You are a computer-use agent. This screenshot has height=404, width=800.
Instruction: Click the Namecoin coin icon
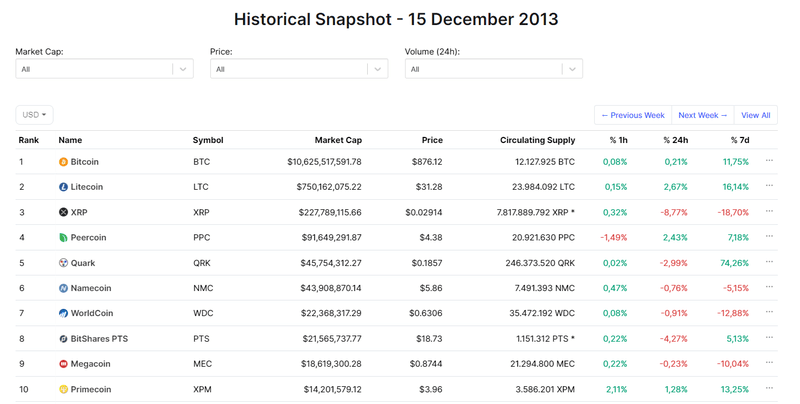coord(63,288)
